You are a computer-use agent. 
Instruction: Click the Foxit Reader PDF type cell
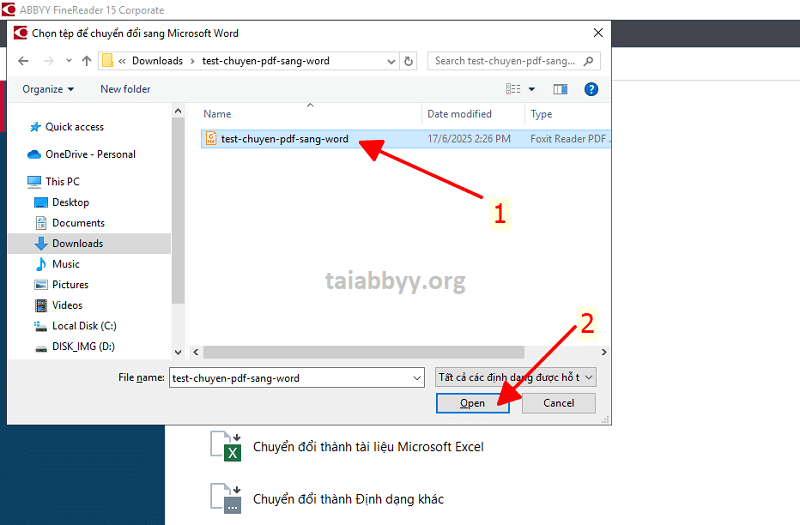[569, 139]
